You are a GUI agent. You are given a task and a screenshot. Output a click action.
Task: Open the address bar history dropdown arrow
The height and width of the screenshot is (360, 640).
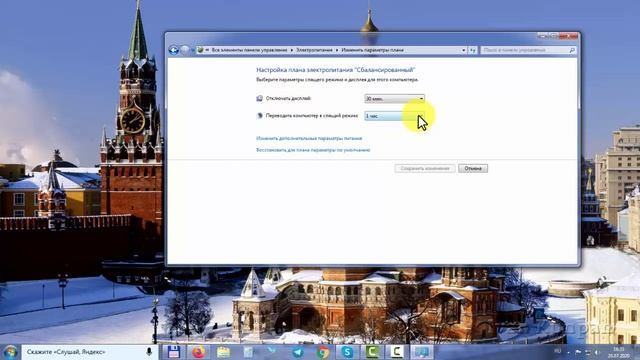pos(464,50)
